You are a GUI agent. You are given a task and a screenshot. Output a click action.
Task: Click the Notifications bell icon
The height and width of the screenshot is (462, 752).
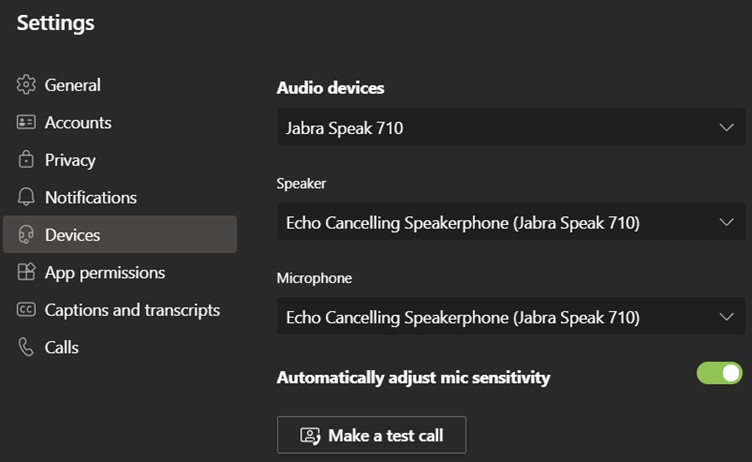click(26, 197)
